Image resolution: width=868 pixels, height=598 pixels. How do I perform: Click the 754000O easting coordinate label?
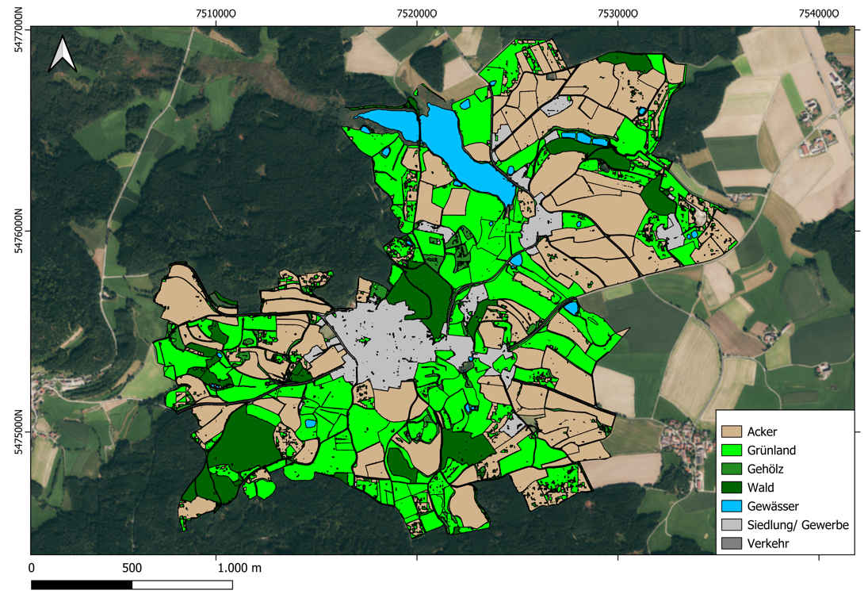(819, 13)
